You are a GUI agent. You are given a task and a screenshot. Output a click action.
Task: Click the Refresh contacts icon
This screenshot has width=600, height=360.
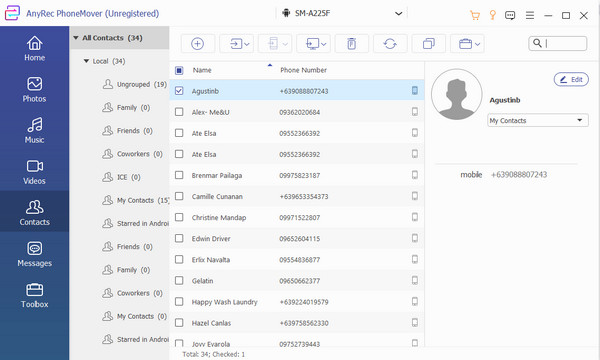pos(390,44)
